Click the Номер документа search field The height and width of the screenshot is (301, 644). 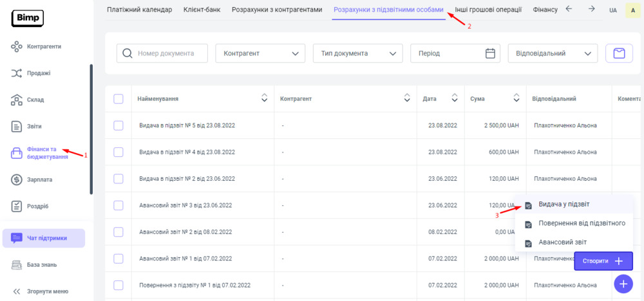[x=171, y=53]
